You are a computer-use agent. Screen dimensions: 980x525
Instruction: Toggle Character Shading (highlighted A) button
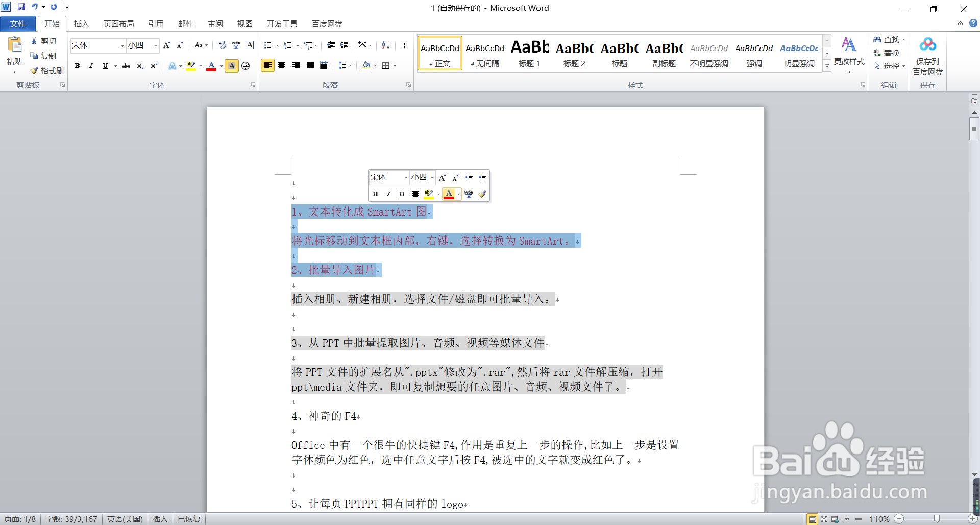(x=232, y=66)
